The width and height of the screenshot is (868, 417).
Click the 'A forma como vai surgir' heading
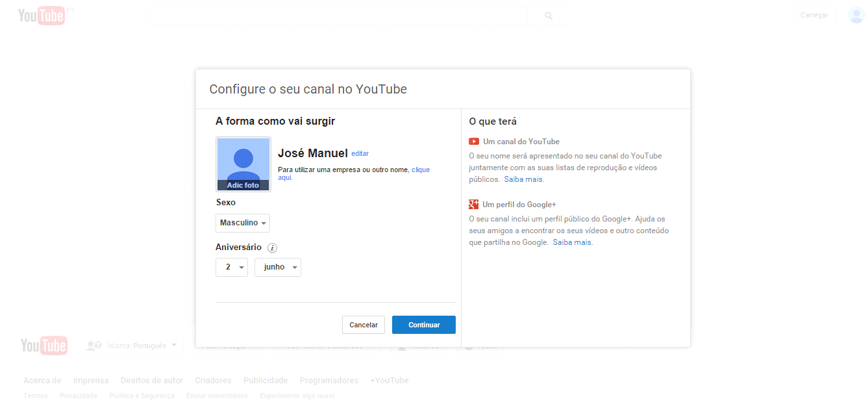coord(275,121)
